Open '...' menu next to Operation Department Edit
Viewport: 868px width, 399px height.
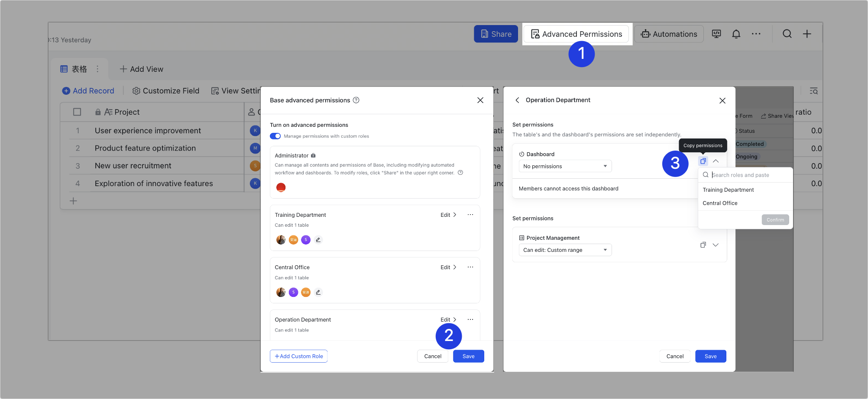tap(470, 319)
